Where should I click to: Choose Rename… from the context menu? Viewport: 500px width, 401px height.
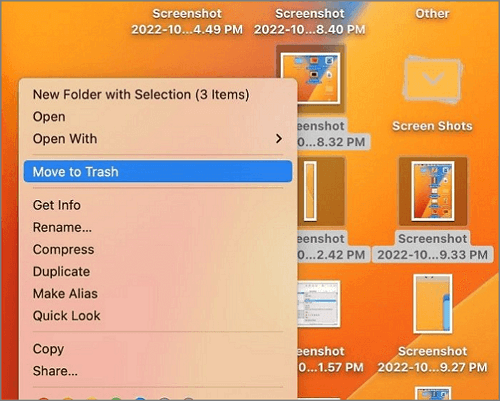point(158,227)
